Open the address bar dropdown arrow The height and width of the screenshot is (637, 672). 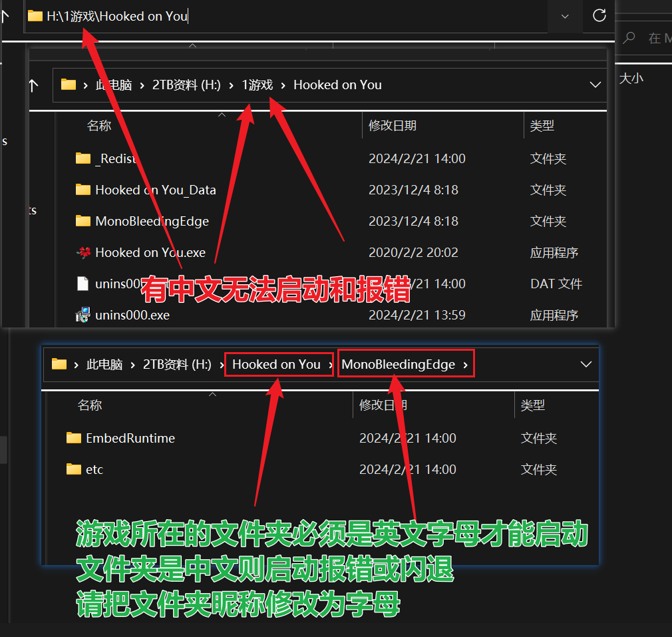click(564, 17)
